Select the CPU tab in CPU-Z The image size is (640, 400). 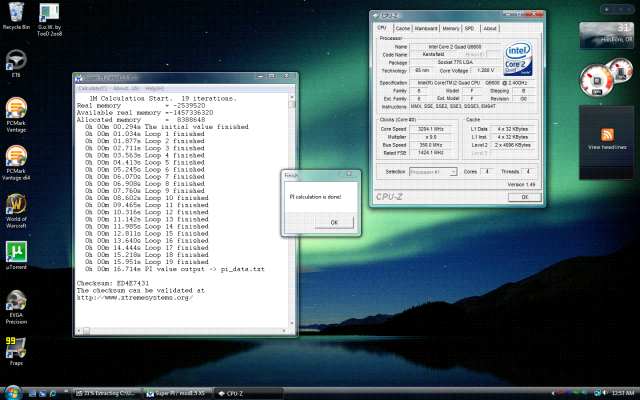point(382,28)
